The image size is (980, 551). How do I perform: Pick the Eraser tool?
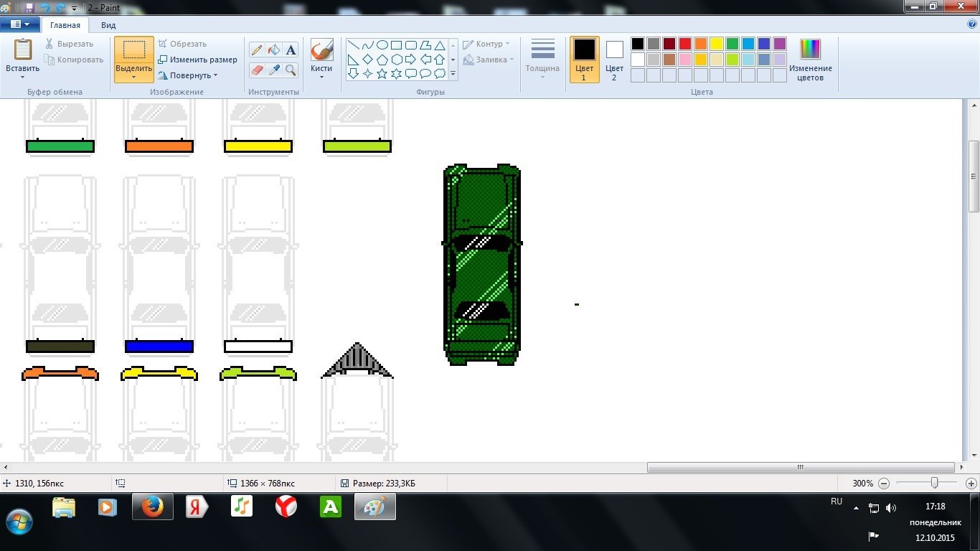pyautogui.click(x=257, y=70)
